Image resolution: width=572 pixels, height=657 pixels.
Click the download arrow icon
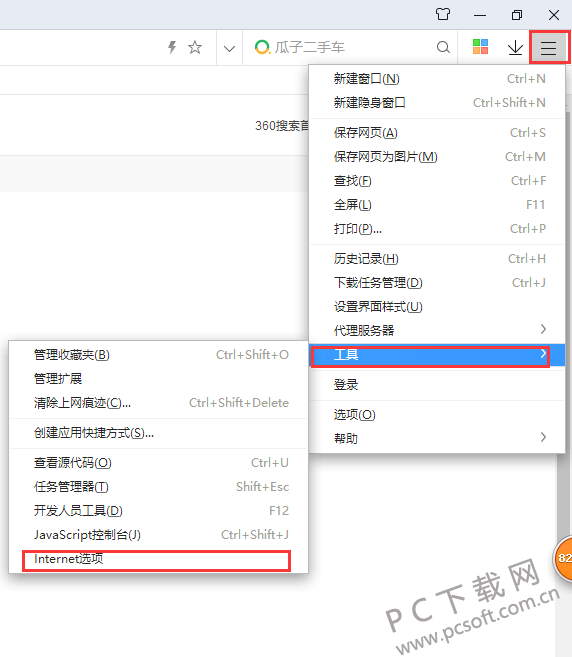tap(515, 47)
